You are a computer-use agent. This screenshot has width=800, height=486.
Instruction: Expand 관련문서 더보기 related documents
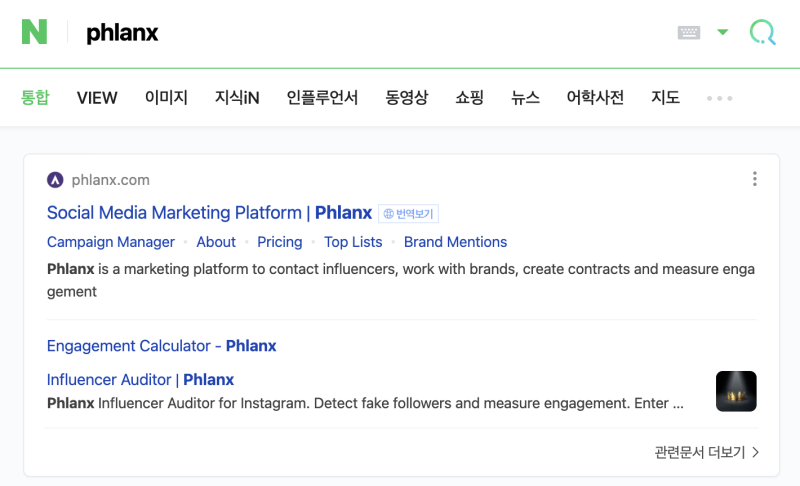pos(707,452)
